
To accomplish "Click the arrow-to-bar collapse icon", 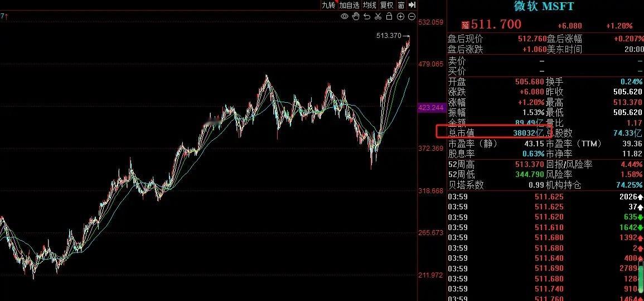I will (x=412, y=5).
